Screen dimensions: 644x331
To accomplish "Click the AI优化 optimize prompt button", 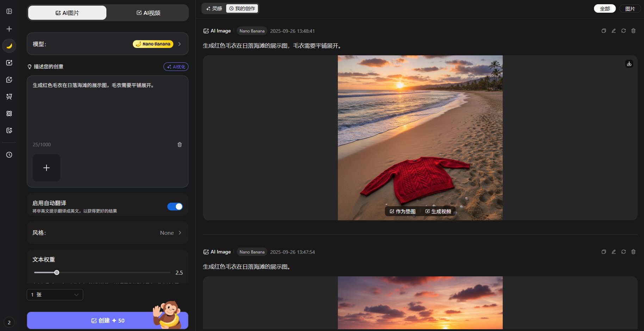I will point(176,67).
